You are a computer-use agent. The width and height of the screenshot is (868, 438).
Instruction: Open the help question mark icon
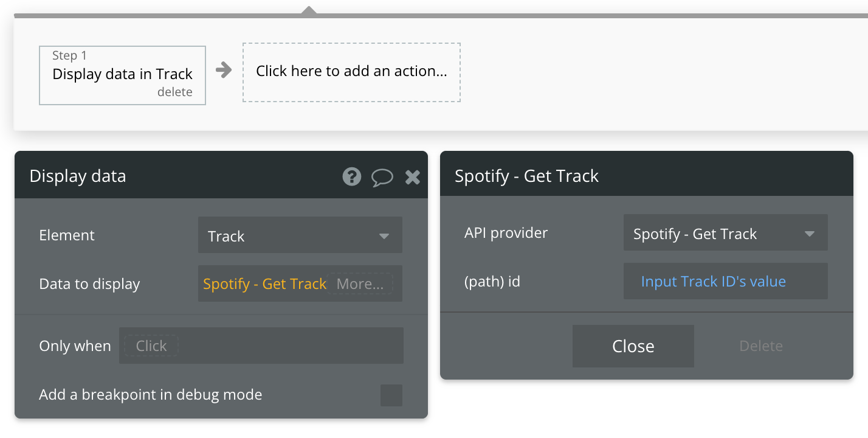click(x=352, y=177)
